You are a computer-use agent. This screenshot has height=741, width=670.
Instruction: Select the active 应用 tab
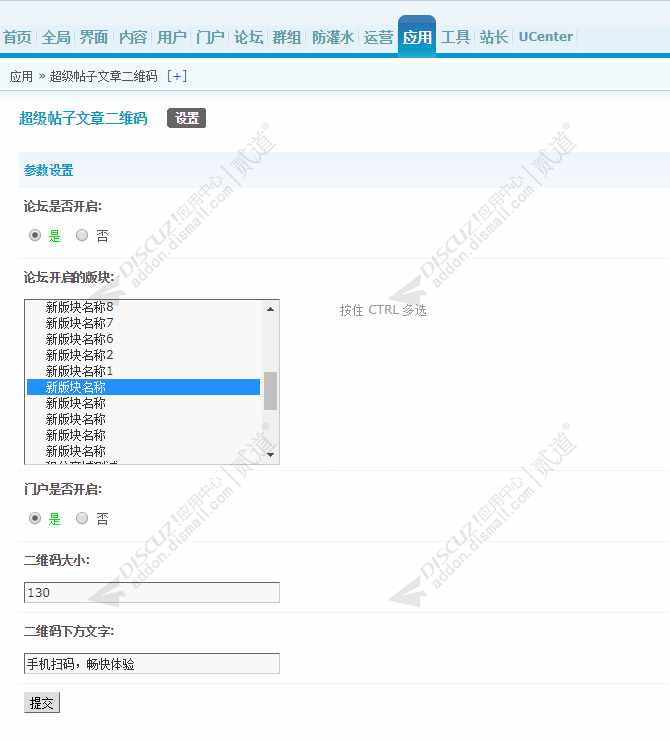(x=417, y=37)
